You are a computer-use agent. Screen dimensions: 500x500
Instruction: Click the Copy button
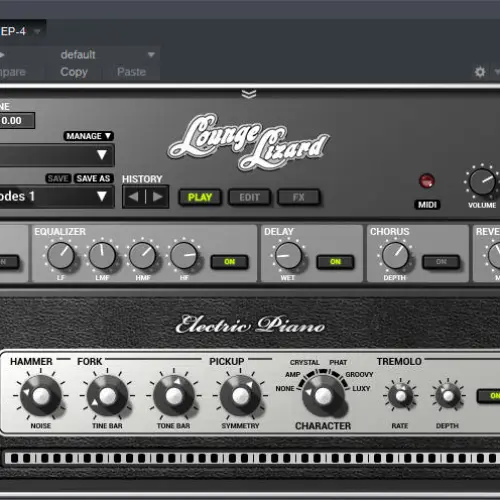tap(74, 72)
